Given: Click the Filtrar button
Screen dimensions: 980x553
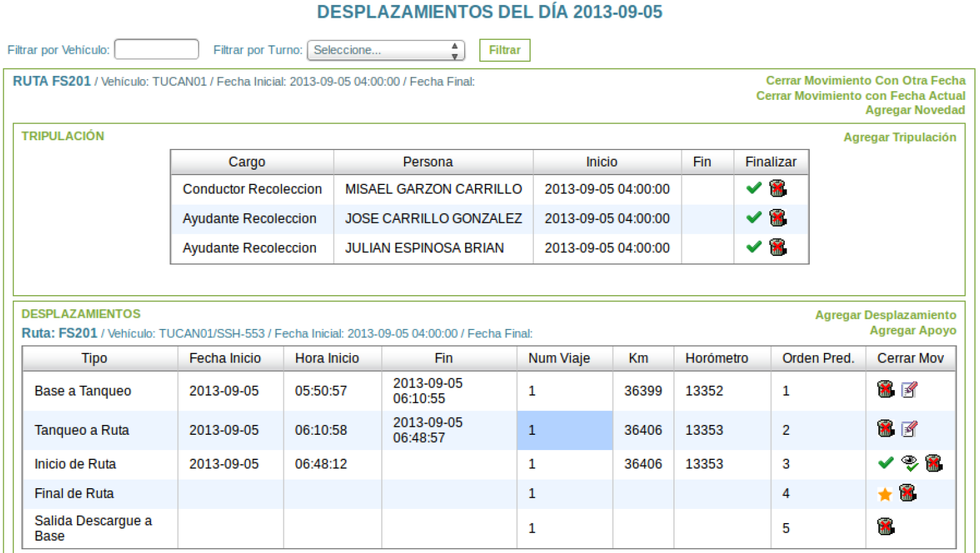Looking at the screenshot, I should coord(504,50).
